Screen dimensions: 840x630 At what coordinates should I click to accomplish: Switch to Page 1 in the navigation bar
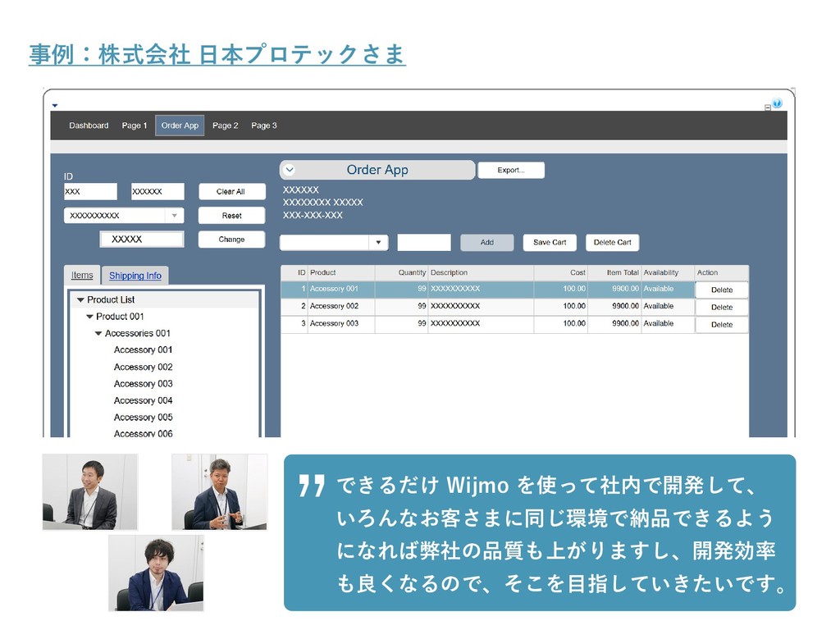coord(134,126)
